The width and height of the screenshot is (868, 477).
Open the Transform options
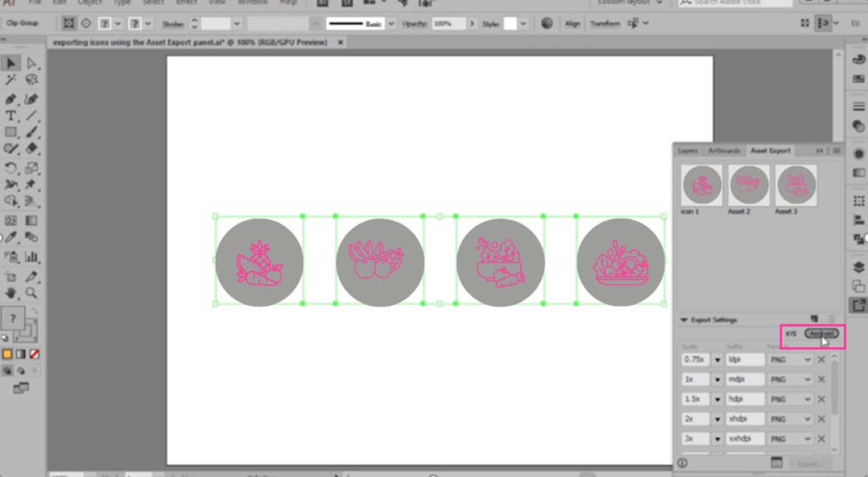tap(605, 24)
